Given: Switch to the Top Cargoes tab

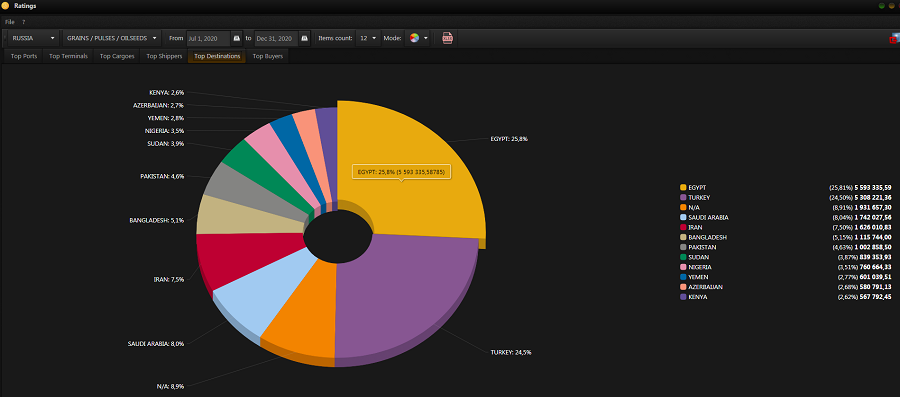Looking at the screenshot, I should [117, 56].
